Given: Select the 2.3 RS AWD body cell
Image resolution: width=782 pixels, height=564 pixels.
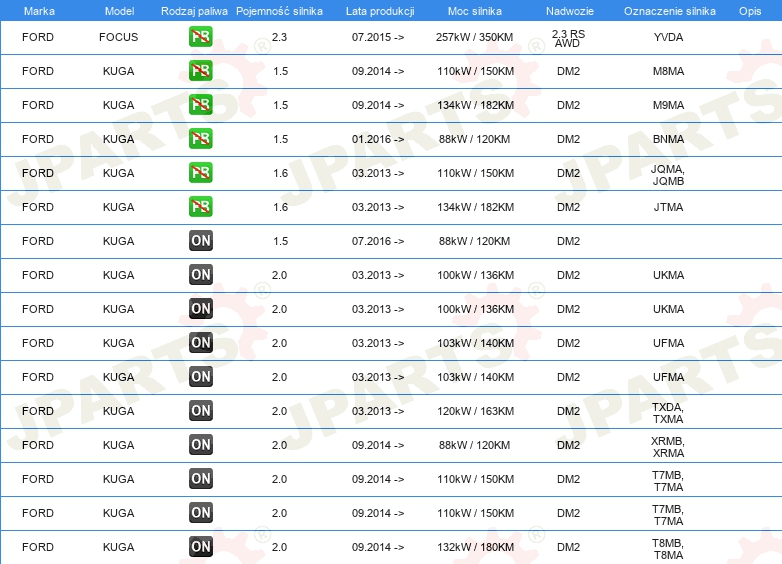Looking at the screenshot, I should (x=568, y=38).
